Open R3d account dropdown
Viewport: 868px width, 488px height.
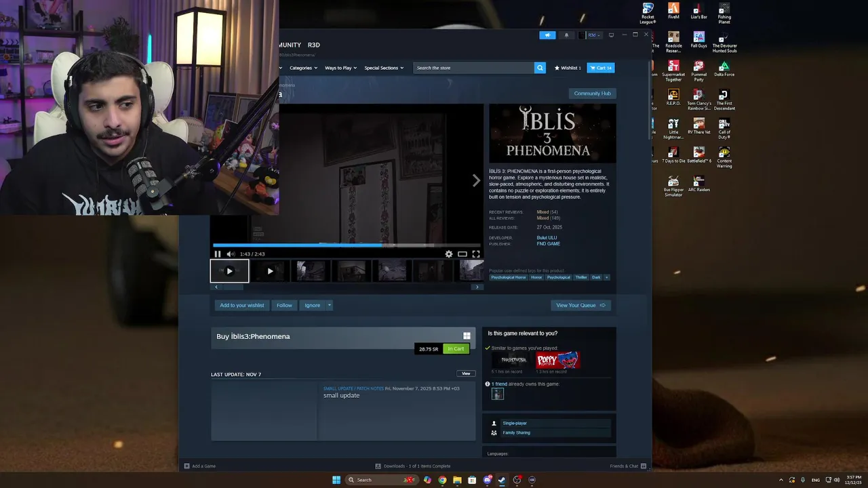click(591, 35)
